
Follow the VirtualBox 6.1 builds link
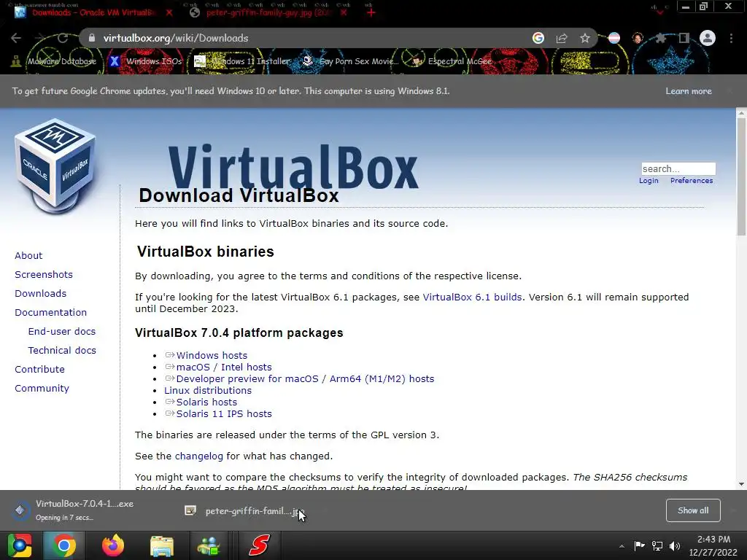[472, 297]
